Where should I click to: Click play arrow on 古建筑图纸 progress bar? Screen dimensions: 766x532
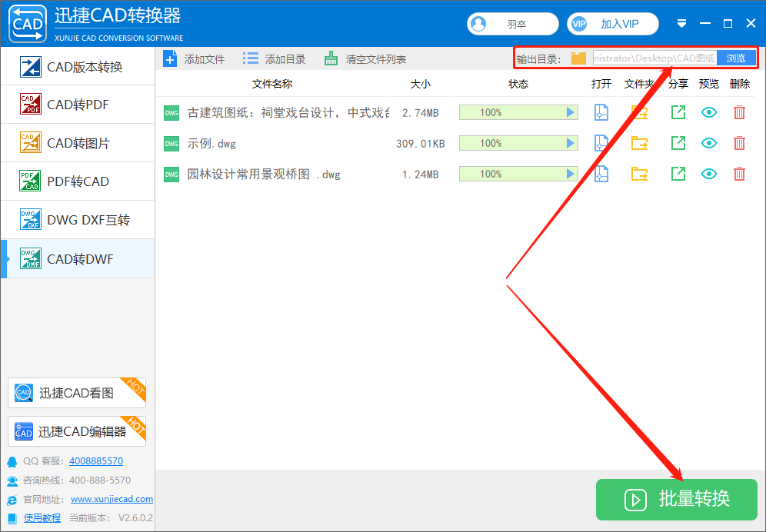pos(570,112)
